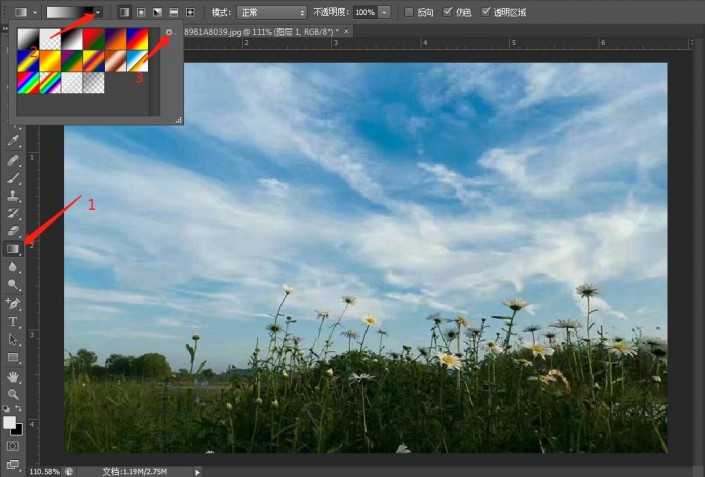Toggle the 仿色 (Dither) checkbox
The width and height of the screenshot is (705, 477).
tap(447, 12)
